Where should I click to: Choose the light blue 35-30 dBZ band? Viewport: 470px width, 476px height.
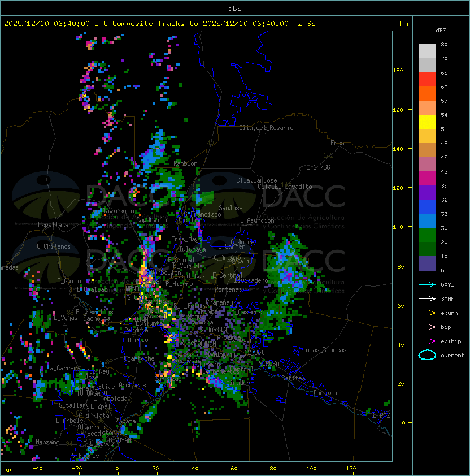coord(427,221)
